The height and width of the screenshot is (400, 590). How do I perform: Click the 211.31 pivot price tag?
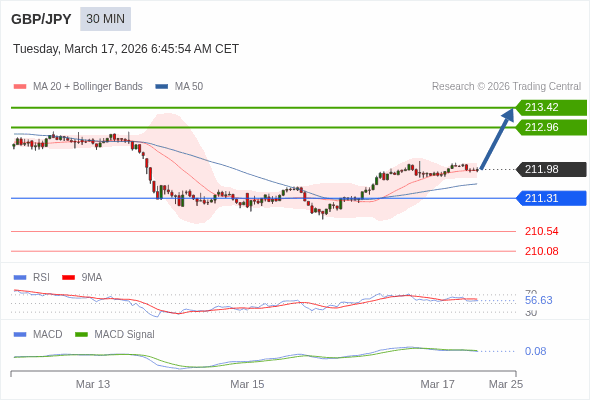[x=551, y=198]
